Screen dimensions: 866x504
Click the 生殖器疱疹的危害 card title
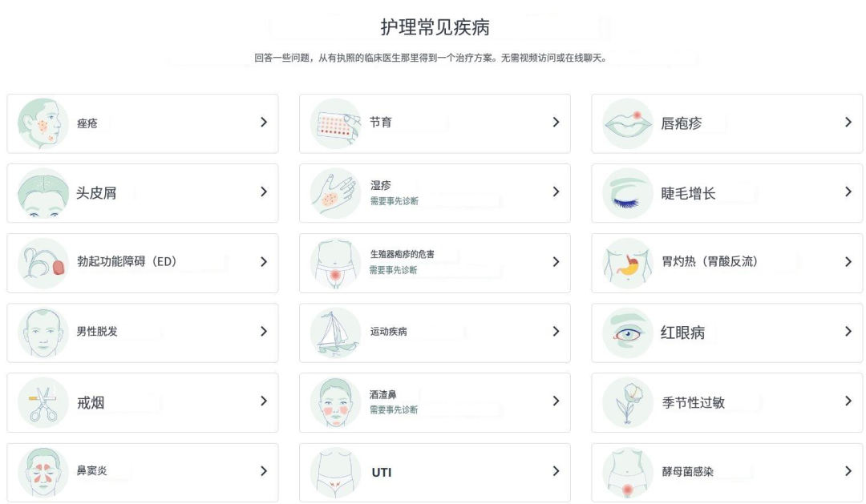(402, 254)
